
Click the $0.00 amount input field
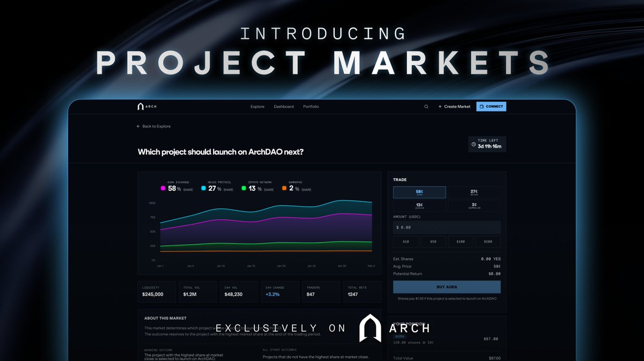point(446,227)
